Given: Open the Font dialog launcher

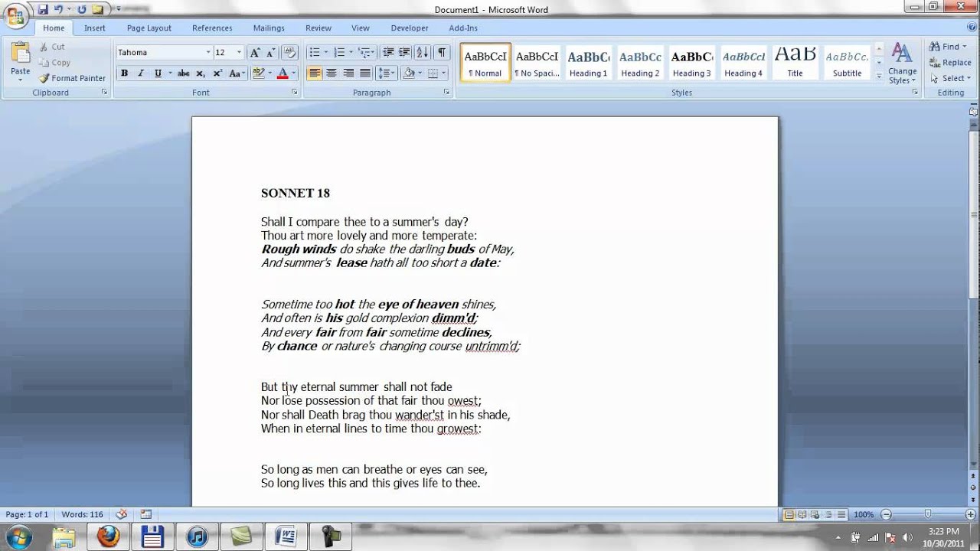Looking at the screenshot, I should (295, 92).
